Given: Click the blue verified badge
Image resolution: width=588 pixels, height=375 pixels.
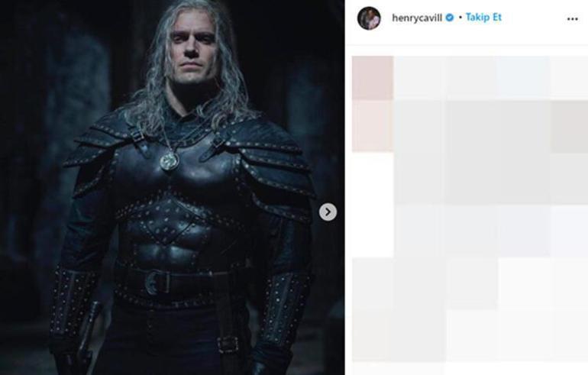Looking at the screenshot, I should 450,18.
